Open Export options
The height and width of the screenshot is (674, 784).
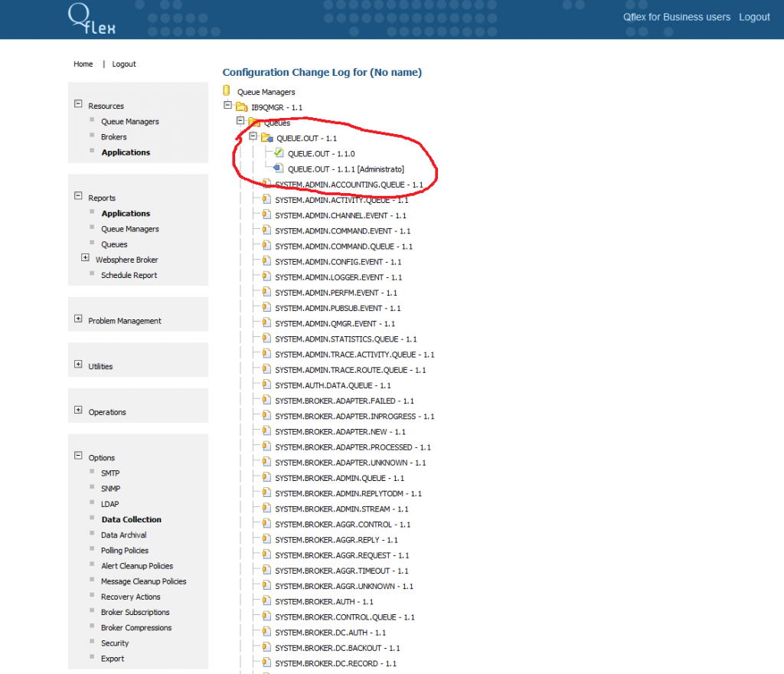point(113,659)
